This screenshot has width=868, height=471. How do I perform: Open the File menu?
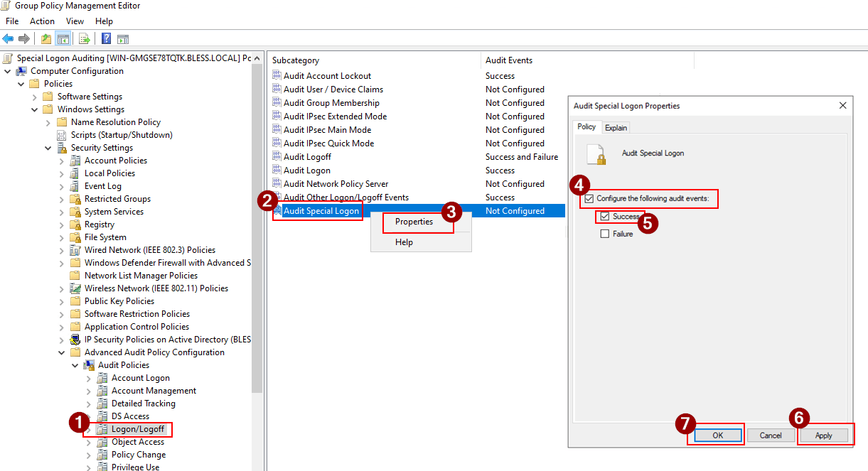point(12,21)
